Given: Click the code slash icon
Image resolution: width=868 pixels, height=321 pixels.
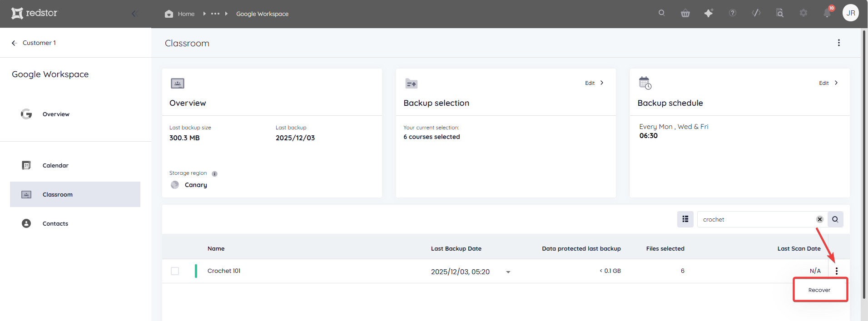Looking at the screenshot, I should 756,13.
